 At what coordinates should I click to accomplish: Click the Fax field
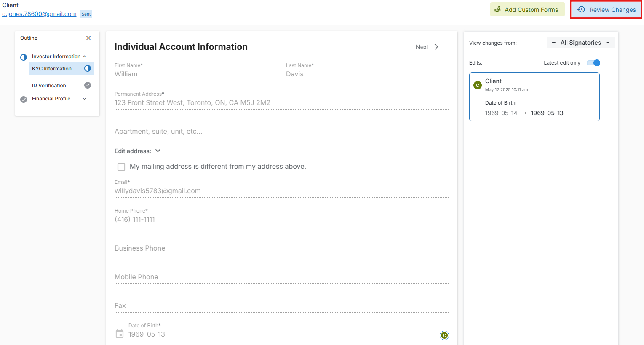282,306
